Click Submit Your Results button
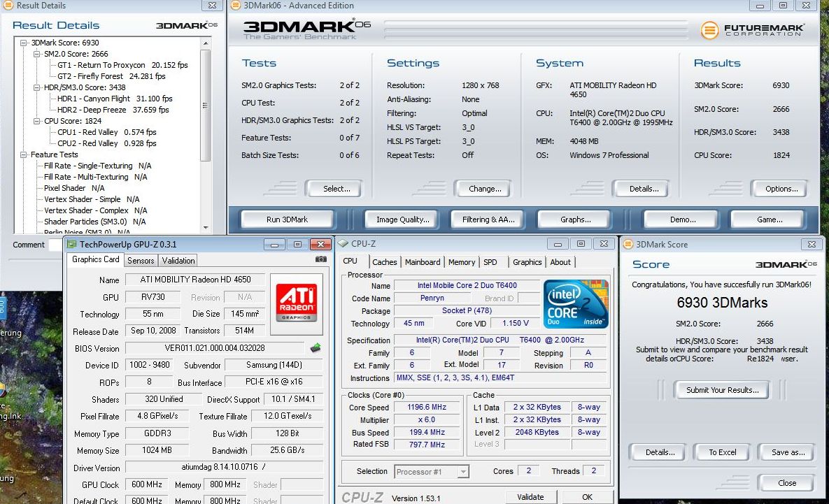 coord(722,390)
